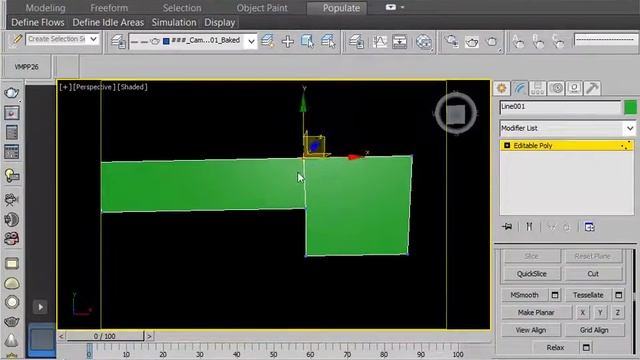The width and height of the screenshot is (640, 360).
Task: Click the Make Planar Z button
Action: click(618, 312)
